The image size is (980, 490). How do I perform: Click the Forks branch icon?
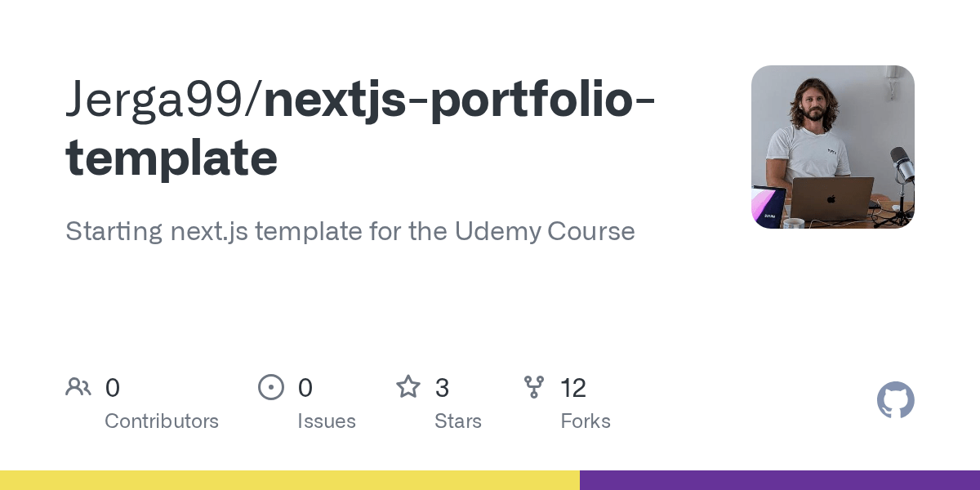click(534, 387)
